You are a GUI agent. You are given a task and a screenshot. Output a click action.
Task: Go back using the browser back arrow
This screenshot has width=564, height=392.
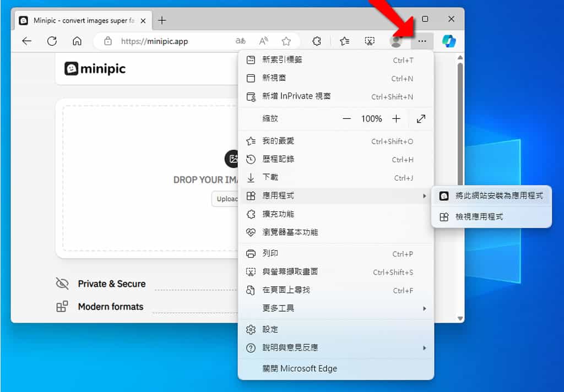click(26, 41)
